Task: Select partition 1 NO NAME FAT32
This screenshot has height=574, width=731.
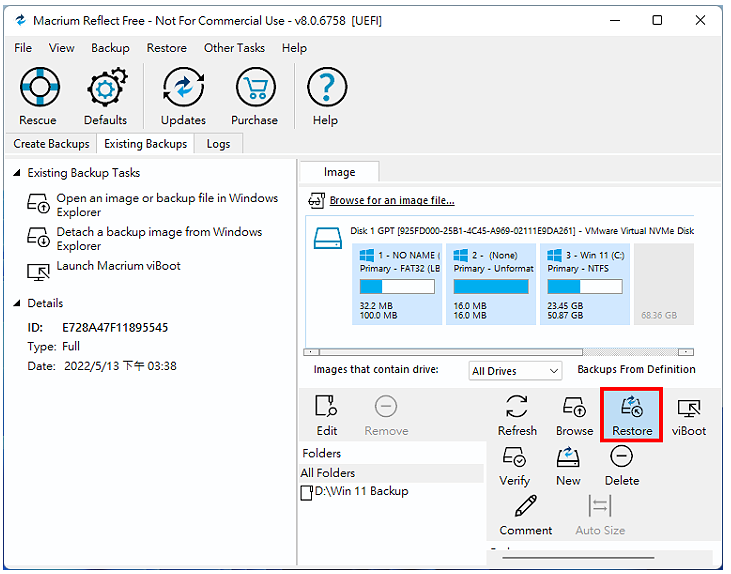Action: (x=397, y=284)
